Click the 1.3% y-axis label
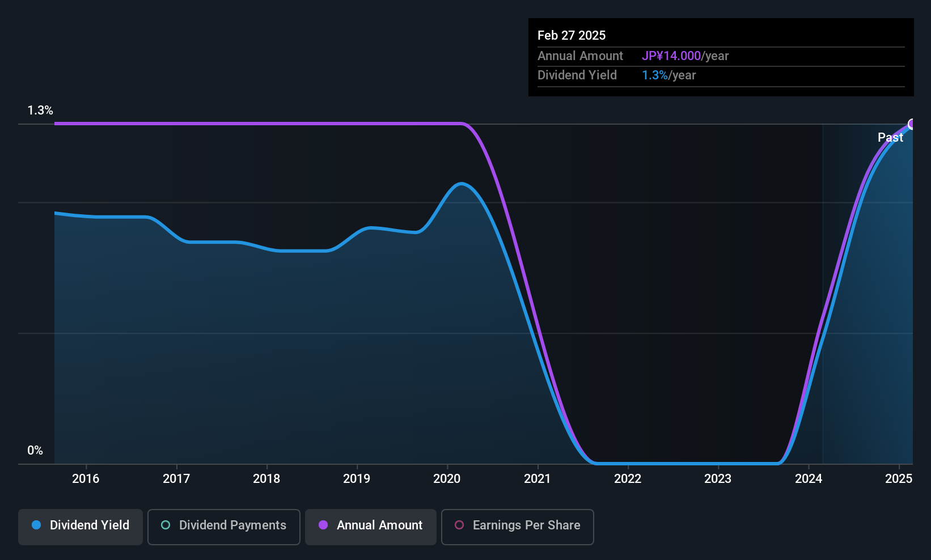 (40, 111)
